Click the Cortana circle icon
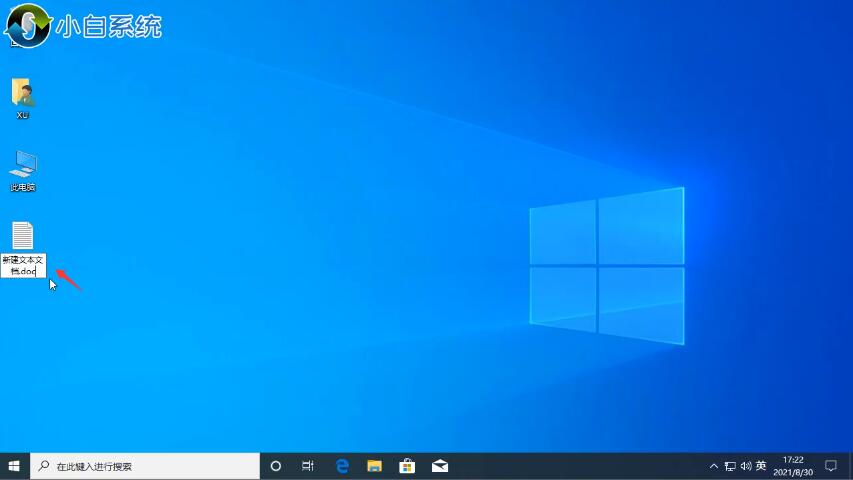853x480 pixels. (x=276, y=466)
